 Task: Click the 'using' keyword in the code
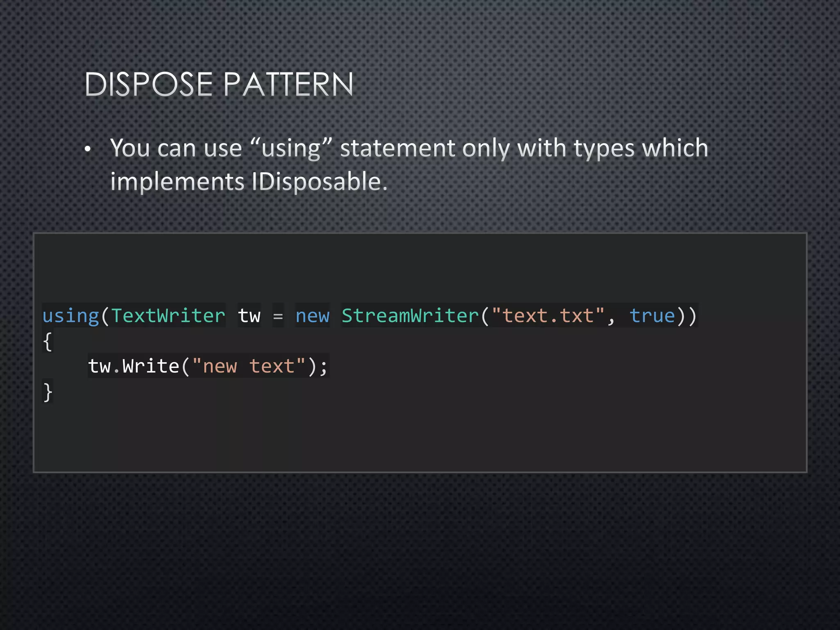(x=71, y=316)
